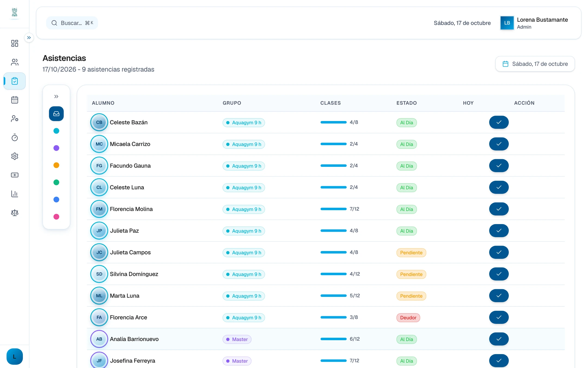
Task: Click the LB user avatar in header
Action: click(x=507, y=23)
